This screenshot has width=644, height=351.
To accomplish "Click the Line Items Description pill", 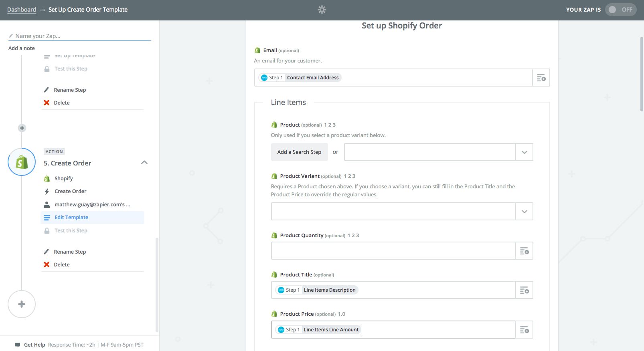I will (x=317, y=290).
